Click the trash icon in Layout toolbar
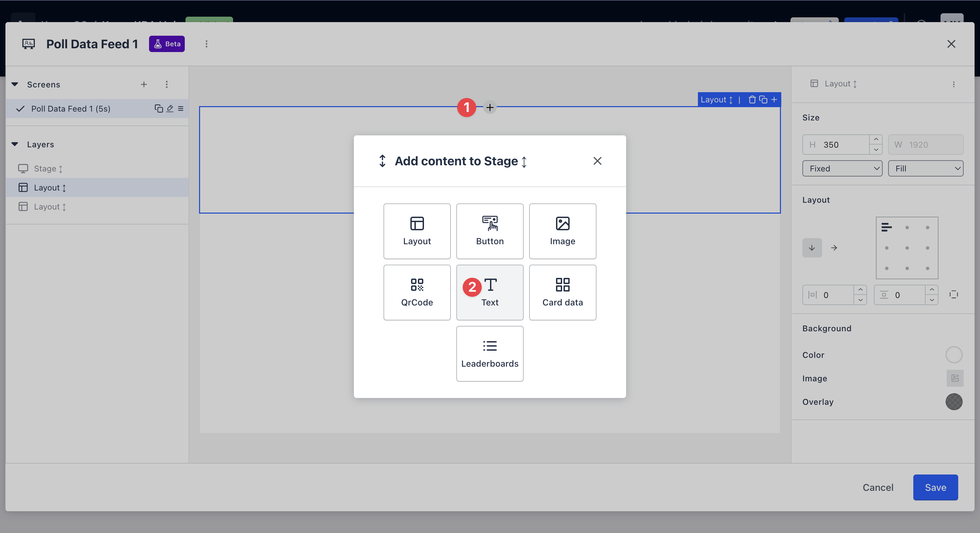The width and height of the screenshot is (980, 533). pos(752,100)
